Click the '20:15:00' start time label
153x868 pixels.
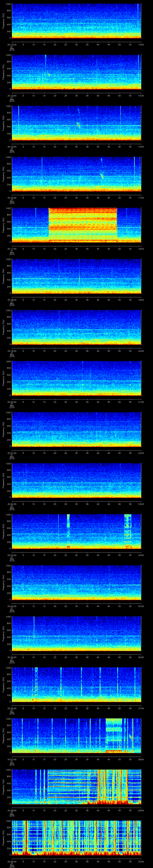point(12,147)
